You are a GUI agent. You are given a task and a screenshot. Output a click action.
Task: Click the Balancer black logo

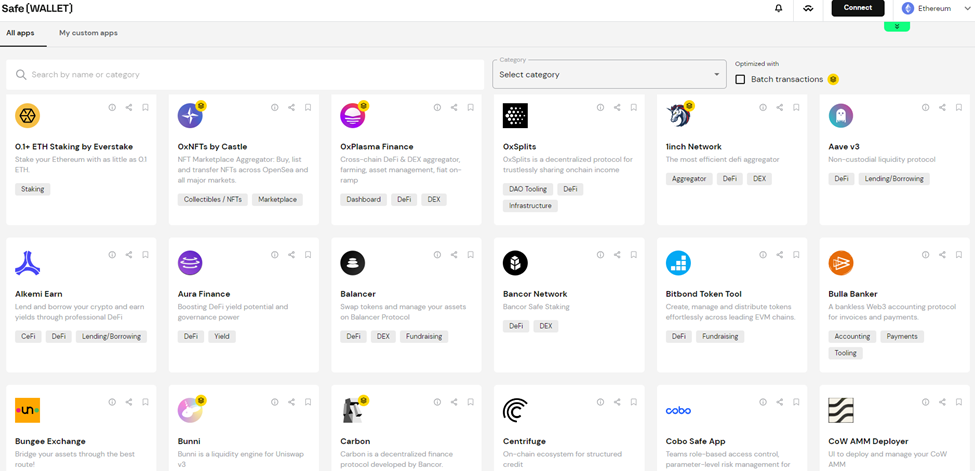click(353, 263)
